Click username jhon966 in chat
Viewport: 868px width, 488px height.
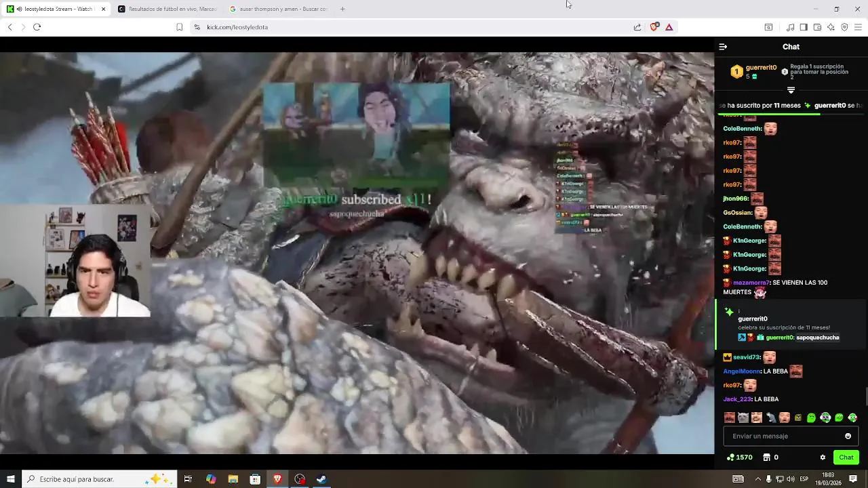tap(735, 199)
